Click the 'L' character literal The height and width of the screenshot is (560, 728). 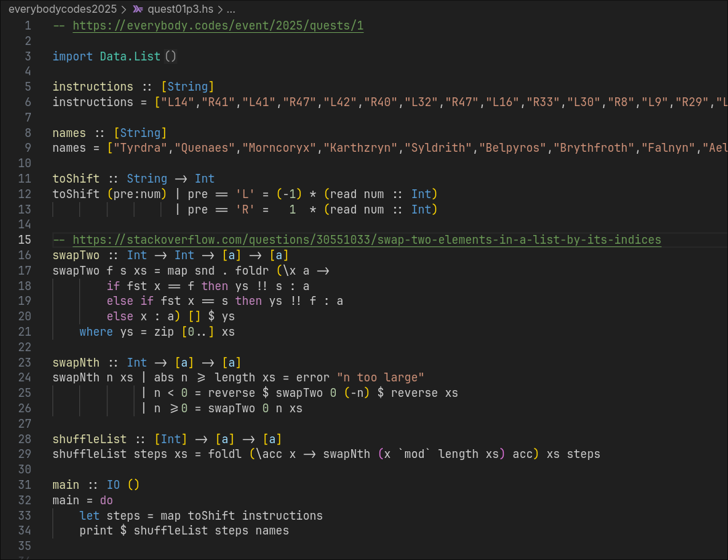click(x=245, y=194)
